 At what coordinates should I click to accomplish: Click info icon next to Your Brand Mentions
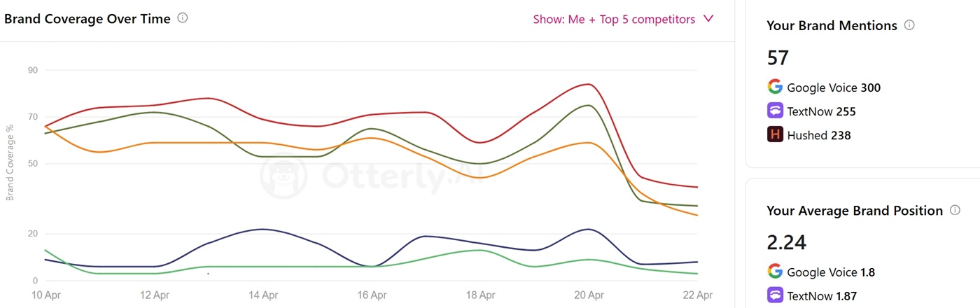click(909, 25)
